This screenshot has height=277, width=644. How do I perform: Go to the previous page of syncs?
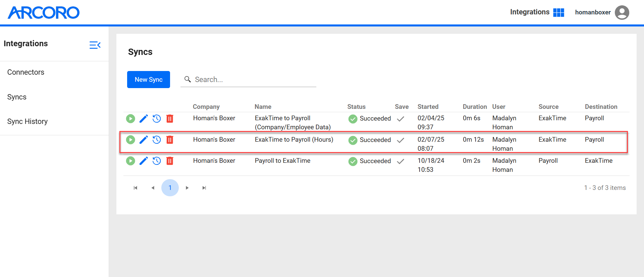point(153,188)
